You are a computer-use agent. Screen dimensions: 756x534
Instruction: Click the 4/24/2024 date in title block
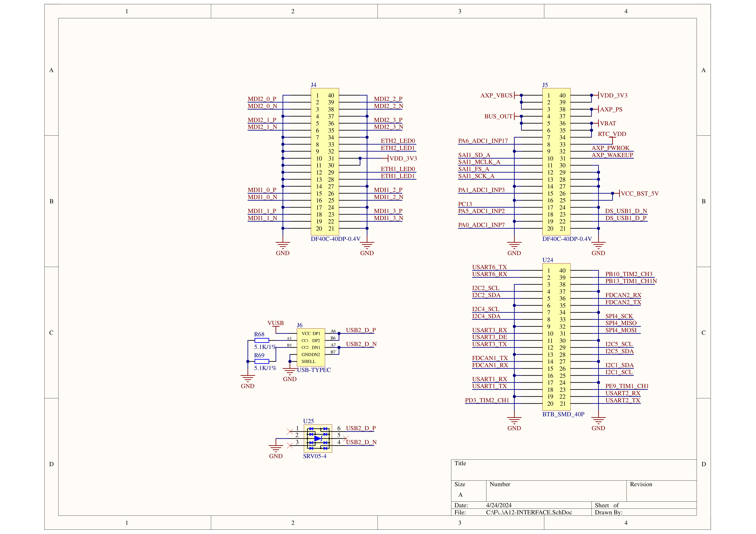[499, 505]
